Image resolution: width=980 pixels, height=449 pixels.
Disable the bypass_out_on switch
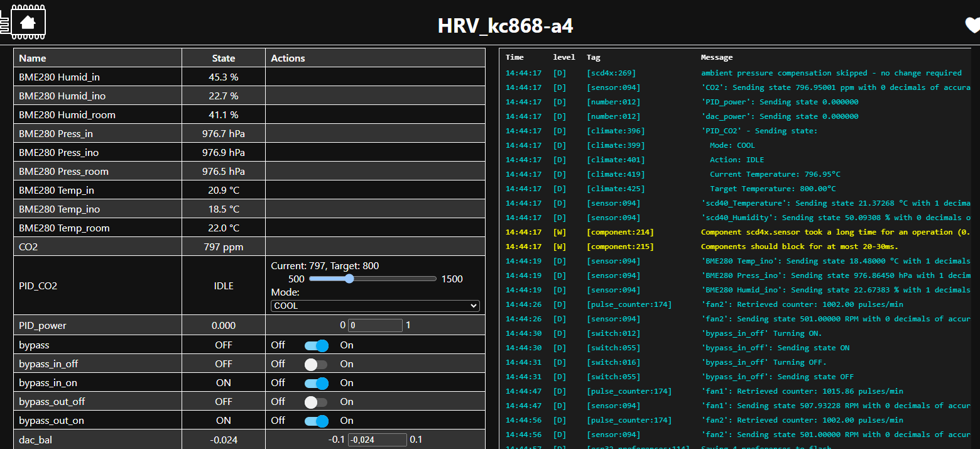[317, 421]
